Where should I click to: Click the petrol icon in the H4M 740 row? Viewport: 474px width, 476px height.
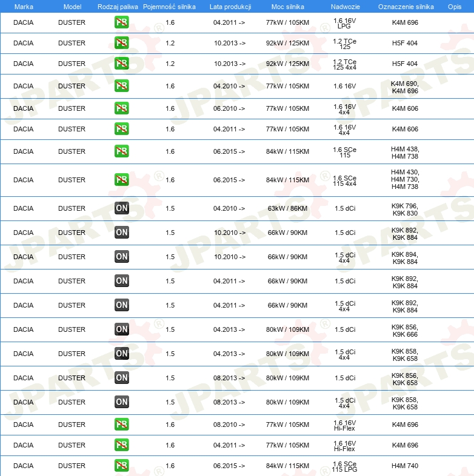tap(122, 466)
